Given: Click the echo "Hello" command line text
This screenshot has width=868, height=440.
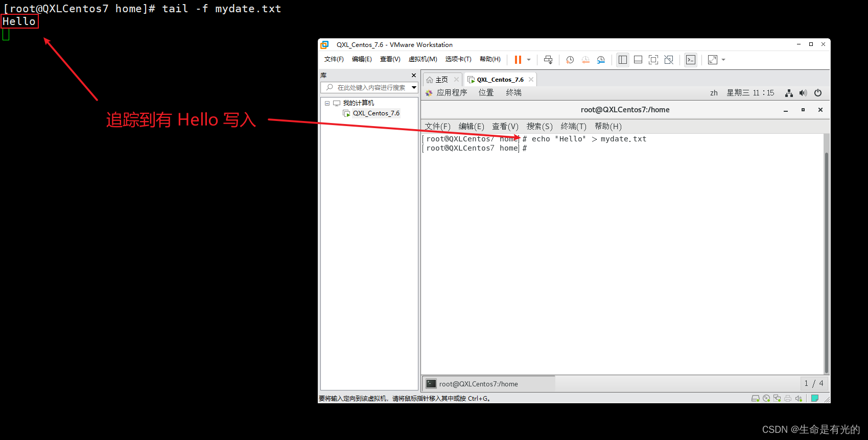Looking at the screenshot, I should (589, 139).
